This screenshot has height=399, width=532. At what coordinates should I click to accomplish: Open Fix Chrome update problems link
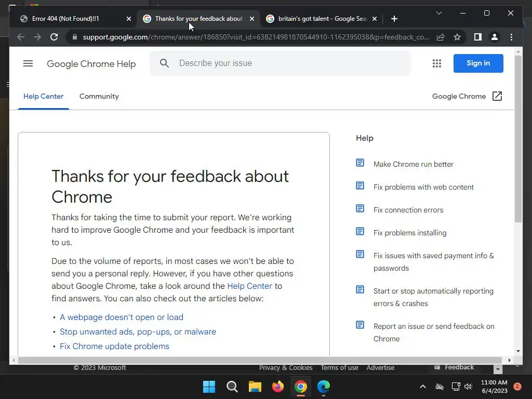[x=114, y=347]
